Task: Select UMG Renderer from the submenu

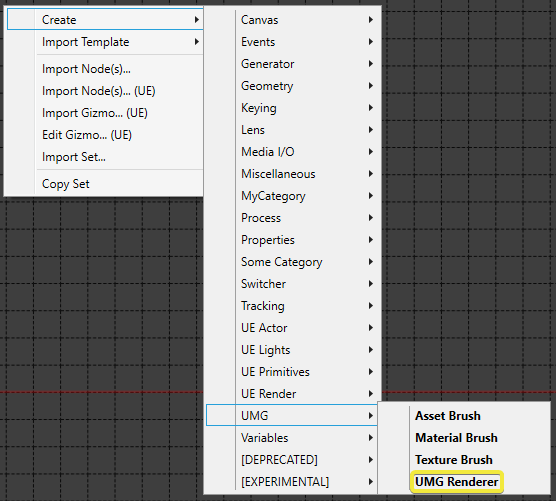Action: (x=457, y=481)
